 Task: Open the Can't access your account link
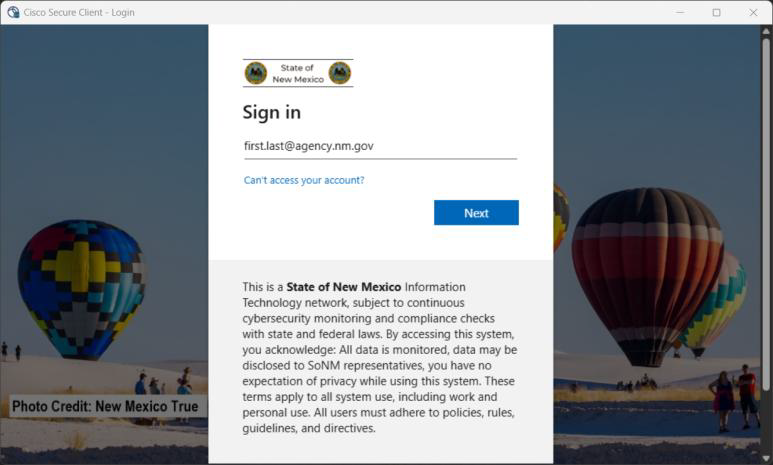coord(304,180)
